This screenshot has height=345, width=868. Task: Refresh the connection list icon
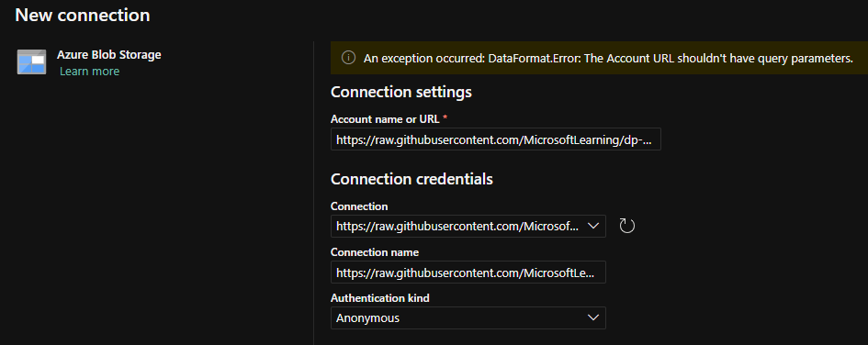point(626,226)
